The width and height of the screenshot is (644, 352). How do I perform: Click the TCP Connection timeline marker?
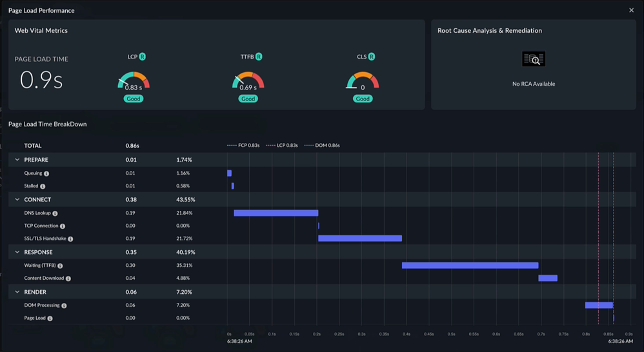click(x=319, y=226)
